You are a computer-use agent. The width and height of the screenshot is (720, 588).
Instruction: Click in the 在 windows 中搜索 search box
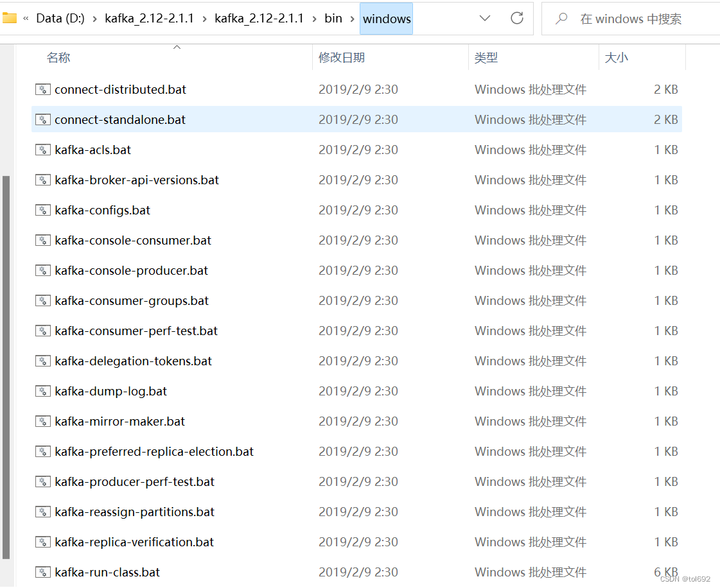coord(631,19)
